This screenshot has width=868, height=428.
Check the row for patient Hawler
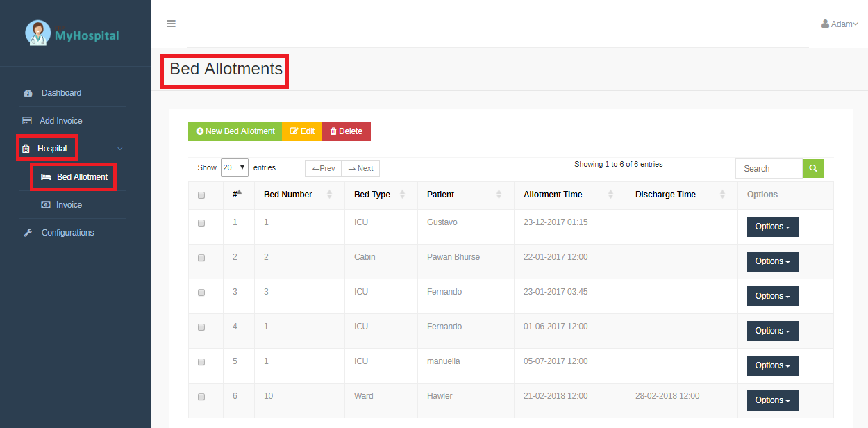201,397
